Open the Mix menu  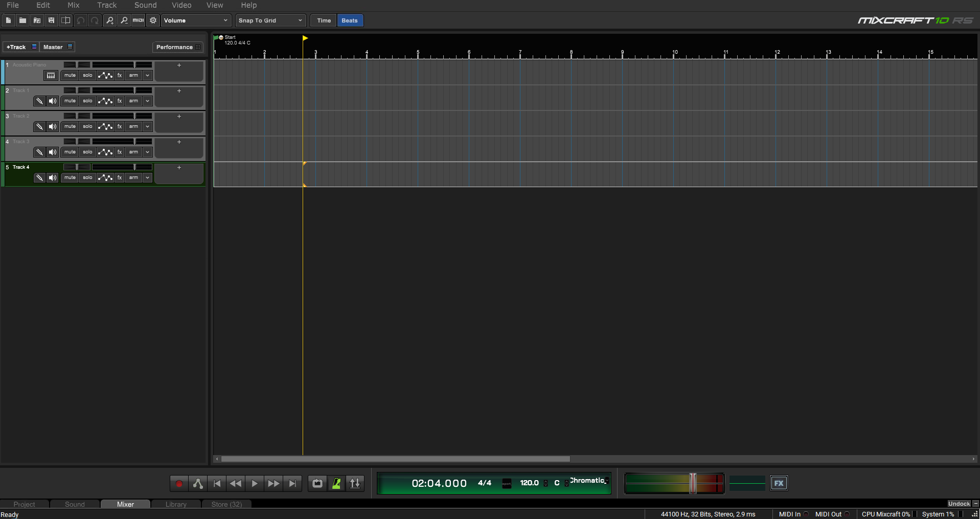(74, 5)
